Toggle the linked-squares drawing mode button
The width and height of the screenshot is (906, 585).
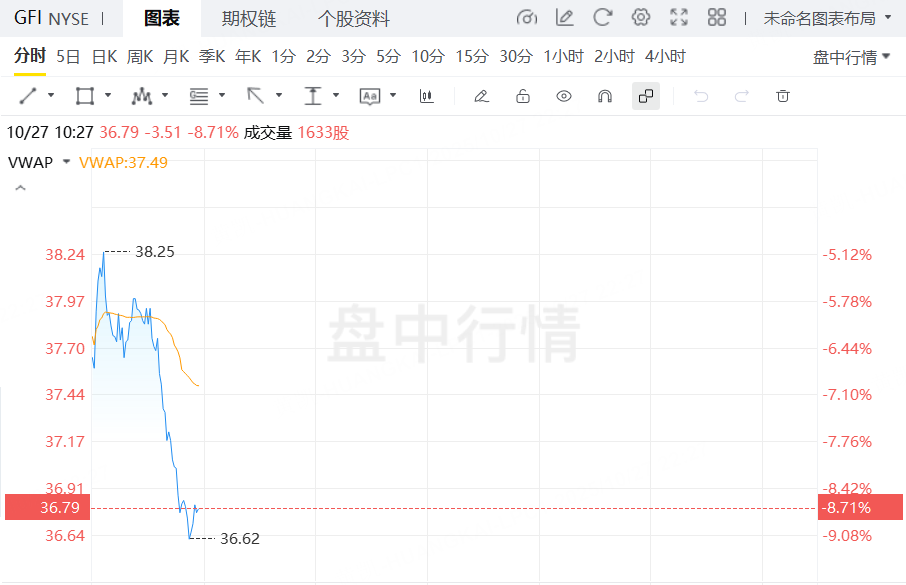click(x=646, y=96)
